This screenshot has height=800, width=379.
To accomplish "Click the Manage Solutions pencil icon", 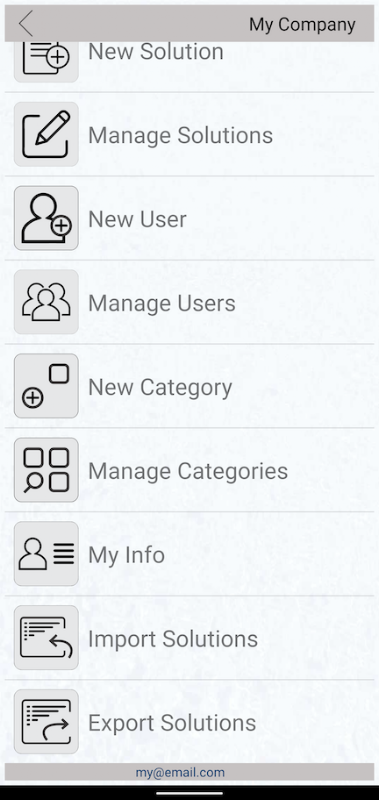I will click(46, 134).
